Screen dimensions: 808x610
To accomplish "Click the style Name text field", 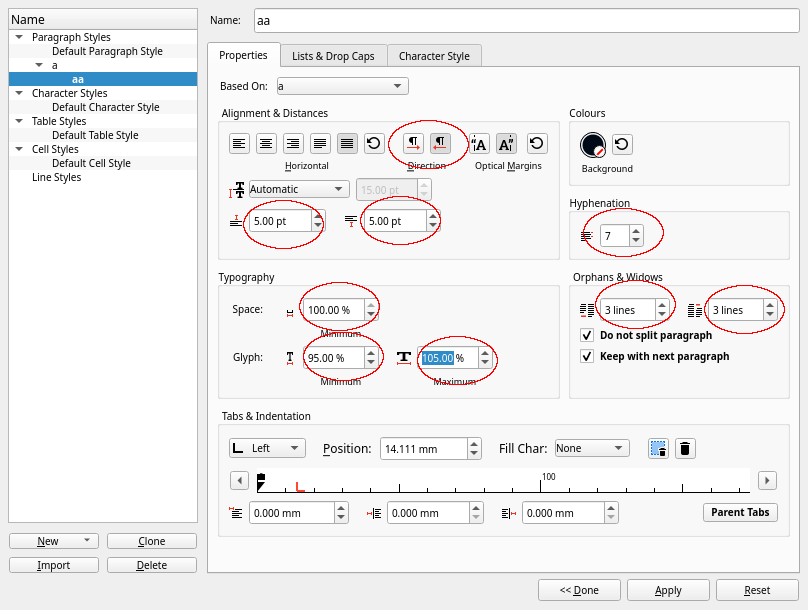I will click(x=524, y=20).
